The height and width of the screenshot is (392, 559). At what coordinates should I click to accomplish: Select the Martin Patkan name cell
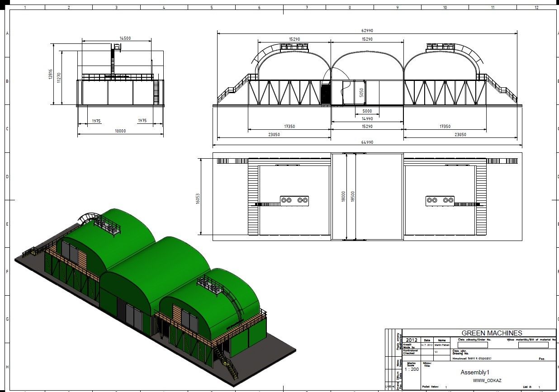coord(442,345)
